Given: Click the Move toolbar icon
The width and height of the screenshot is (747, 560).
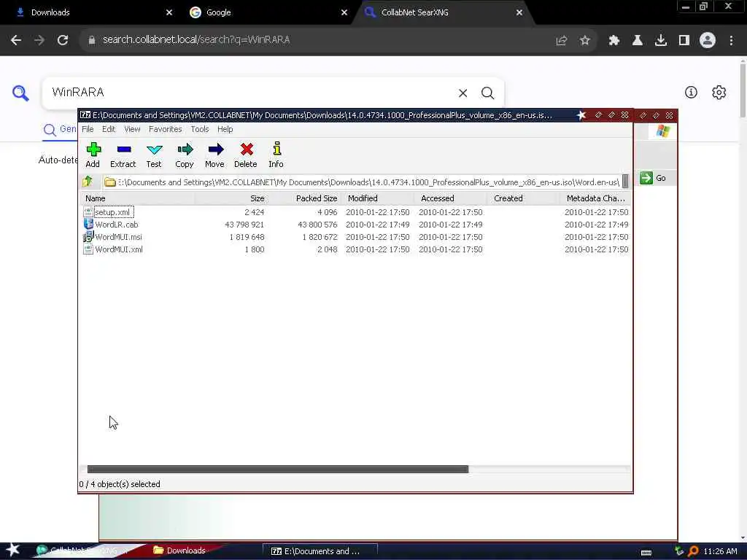Looking at the screenshot, I should (x=215, y=155).
